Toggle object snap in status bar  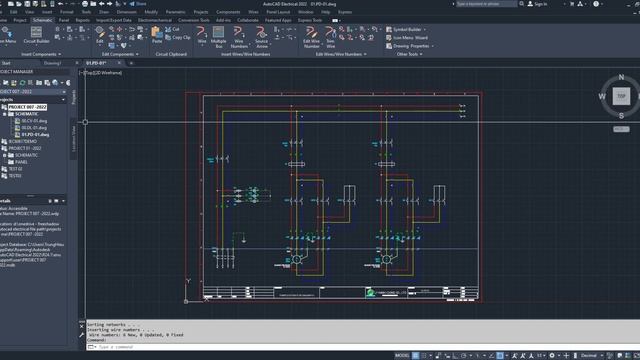point(500,356)
